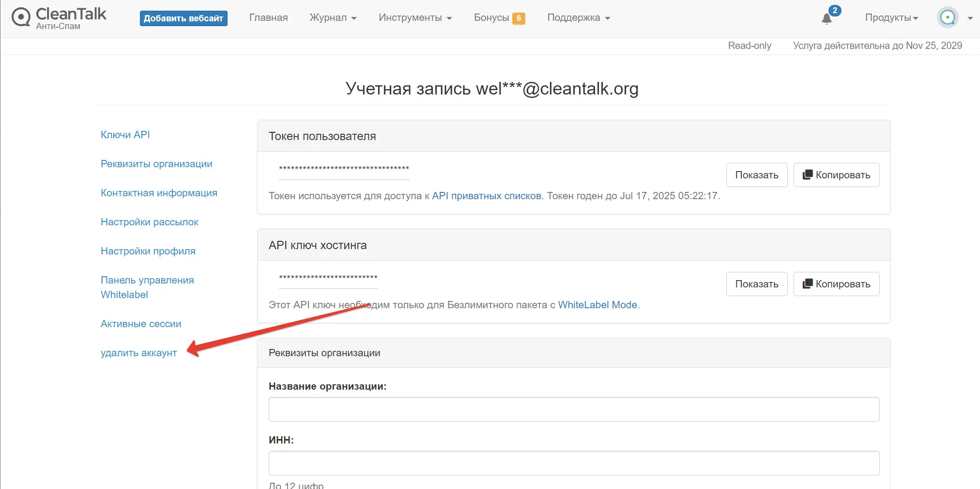The width and height of the screenshot is (980, 489).
Task: Click the API ключ хостинга header
Action: [x=574, y=245]
